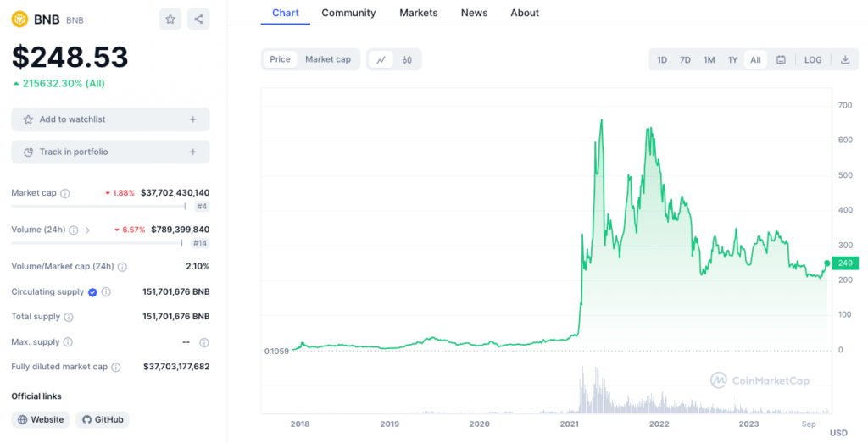
Task: Open the Total supply info icon
Action: (x=69, y=318)
